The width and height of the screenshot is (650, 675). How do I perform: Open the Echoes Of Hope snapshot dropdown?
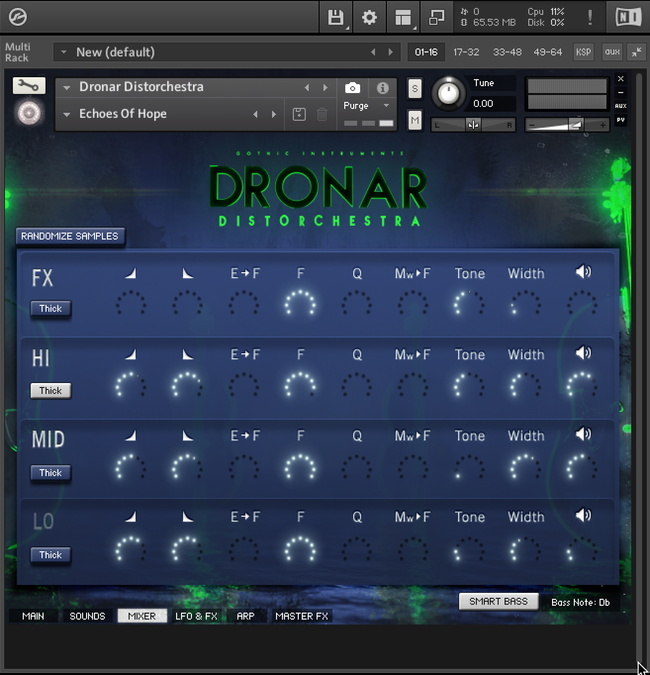(x=67, y=114)
